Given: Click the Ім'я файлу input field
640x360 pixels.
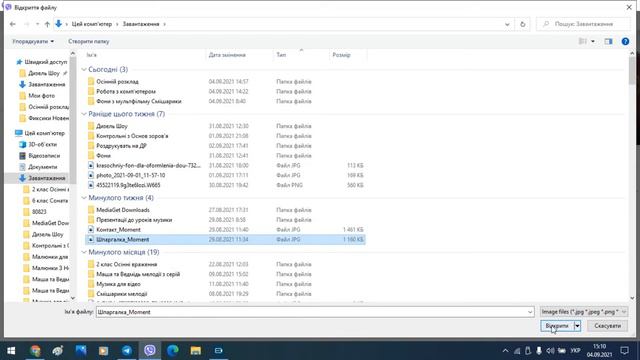Looking at the screenshot, I should (315, 312).
